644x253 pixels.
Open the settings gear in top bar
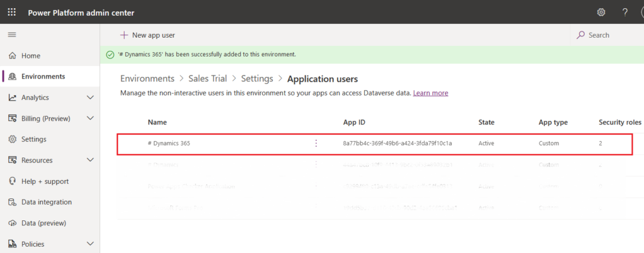pyautogui.click(x=601, y=13)
